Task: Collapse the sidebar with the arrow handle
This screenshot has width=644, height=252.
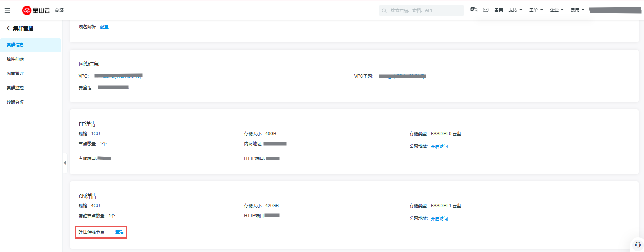Action: 65,163
